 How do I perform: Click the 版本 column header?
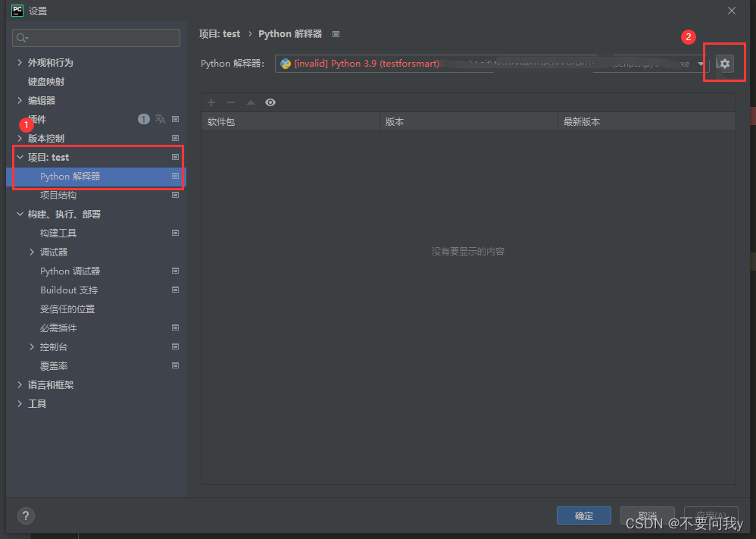[469, 121]
